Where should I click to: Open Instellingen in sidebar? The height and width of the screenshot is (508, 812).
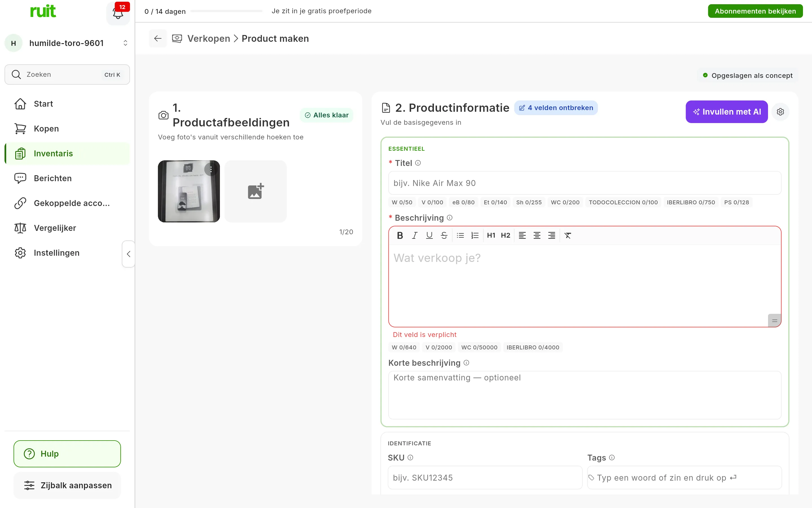tap(67, 253)
